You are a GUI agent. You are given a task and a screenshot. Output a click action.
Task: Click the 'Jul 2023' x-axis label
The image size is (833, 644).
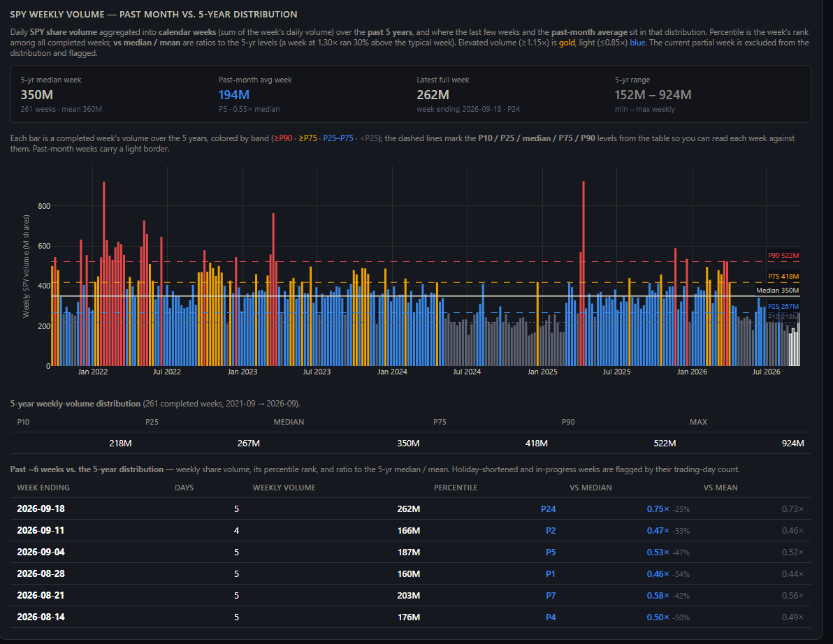[317, 372]
